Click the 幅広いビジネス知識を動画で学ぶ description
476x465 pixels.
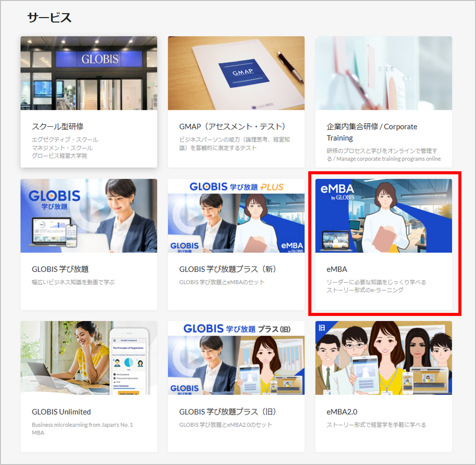(x=73, y=282)
